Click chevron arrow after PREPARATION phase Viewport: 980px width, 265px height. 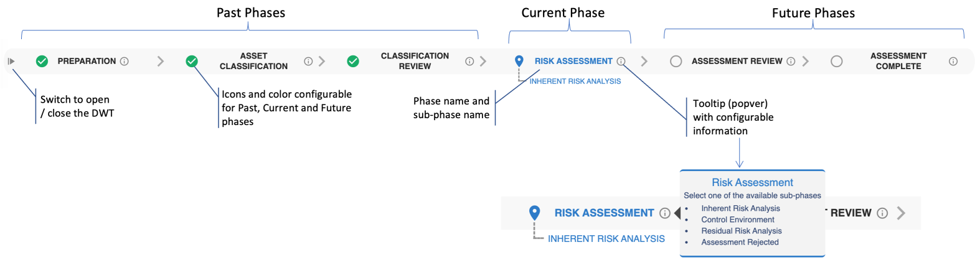pyautogui.click(x=161, y=61)
